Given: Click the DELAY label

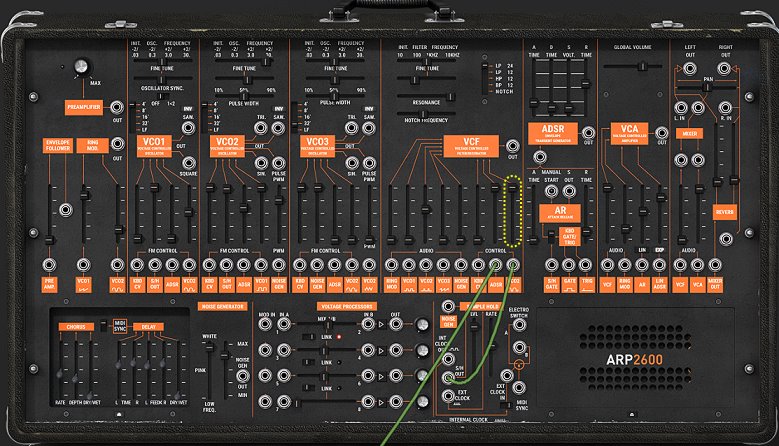Looking at the screenshot, I should [x=149, y=327].
